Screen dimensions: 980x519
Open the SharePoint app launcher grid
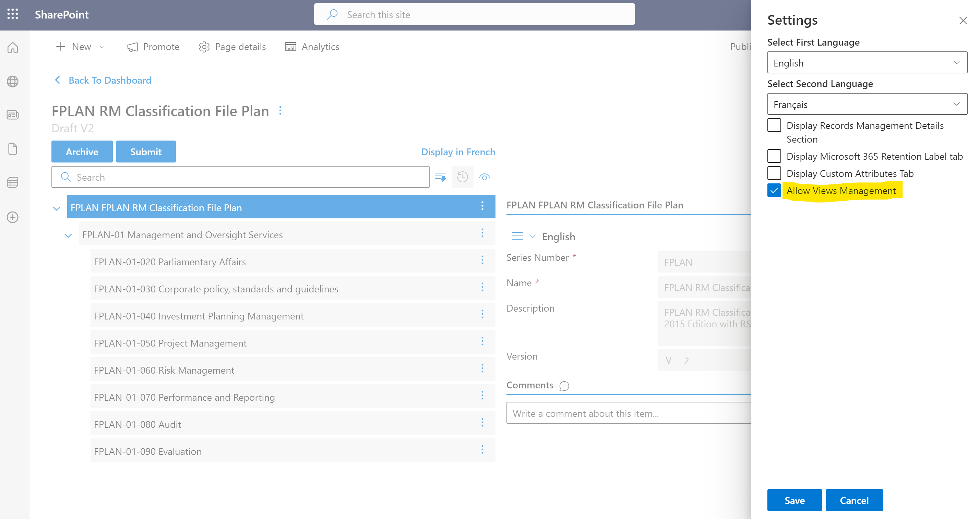(x=13, y=14)
